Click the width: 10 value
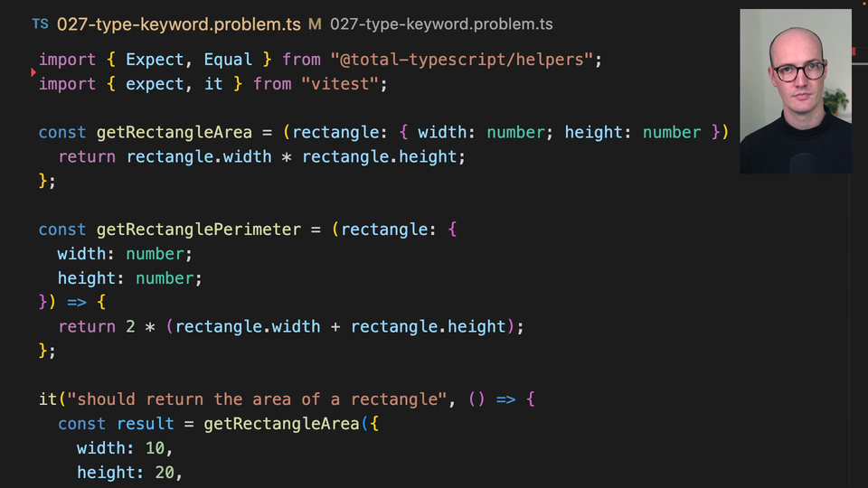The width and height of the screenshot is (868, 488). tap(155, 448)
